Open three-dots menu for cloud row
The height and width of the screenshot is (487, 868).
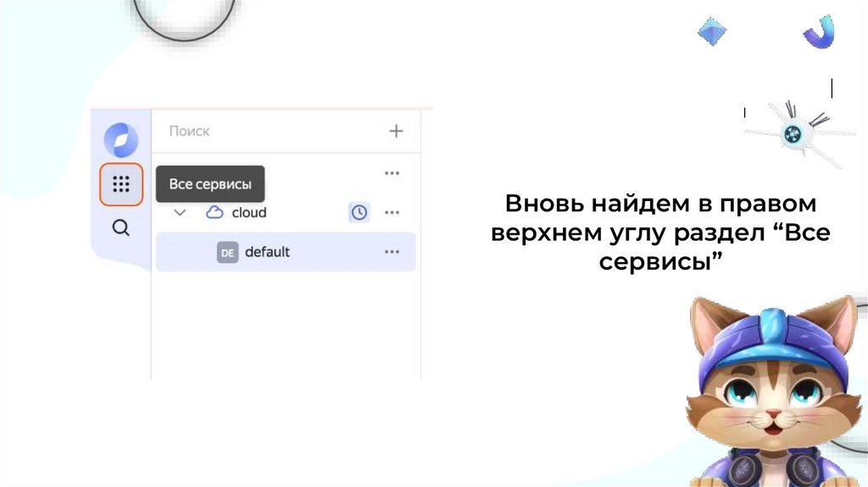392,212
